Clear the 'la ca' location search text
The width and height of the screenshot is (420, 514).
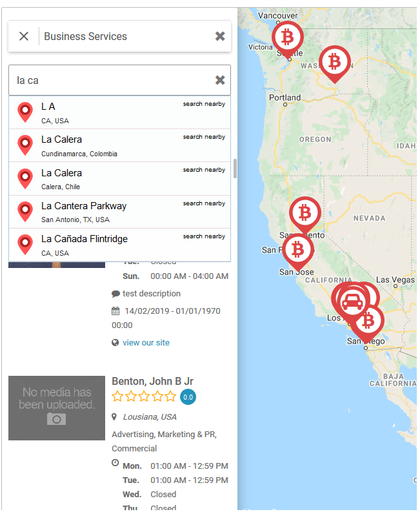[220, 80]
